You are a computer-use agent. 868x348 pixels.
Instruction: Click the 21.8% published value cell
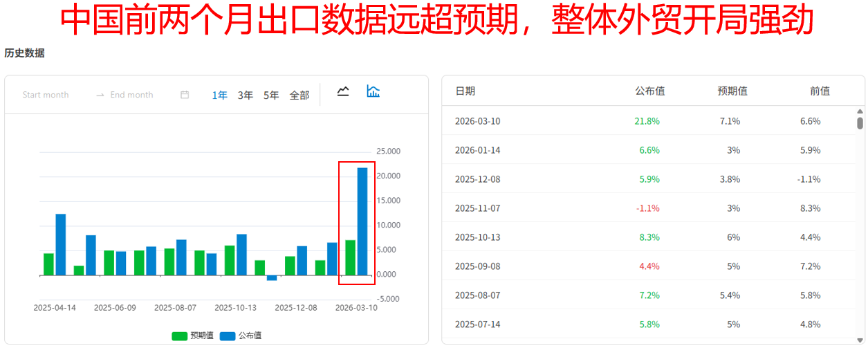coord(647,121)
